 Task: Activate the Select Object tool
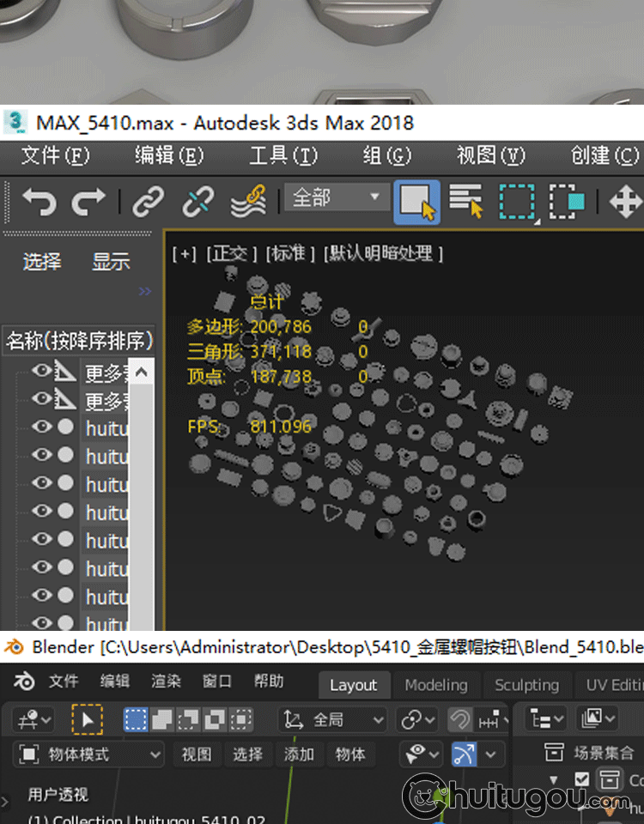point(417,202)
